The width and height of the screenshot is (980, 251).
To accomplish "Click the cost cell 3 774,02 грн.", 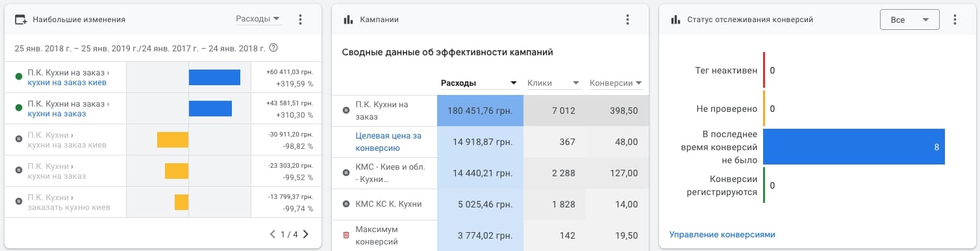I will click(480, 235).
